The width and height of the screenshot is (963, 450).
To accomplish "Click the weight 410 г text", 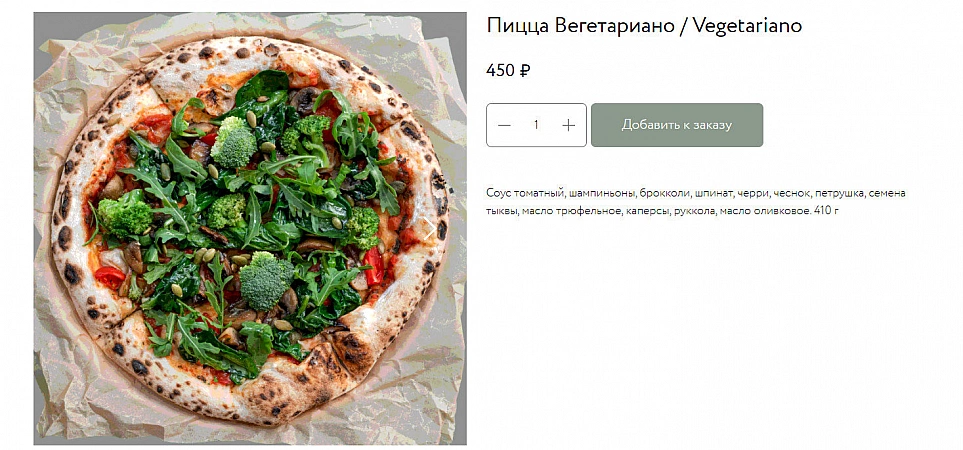I will tap(827, 211).
